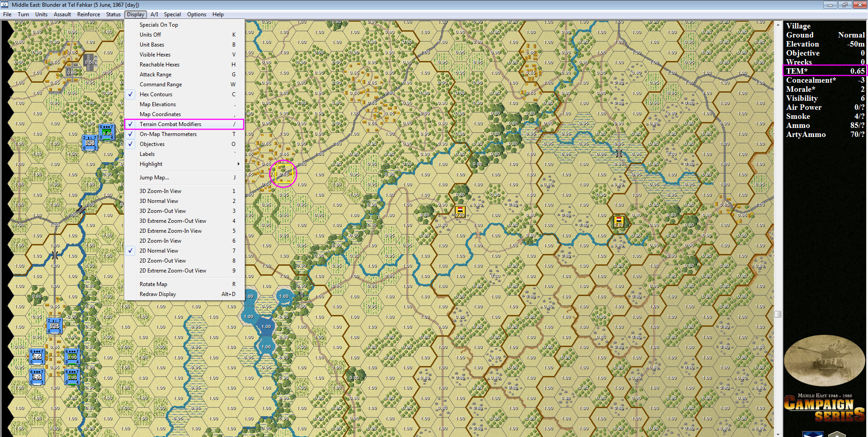This screenshot has width=868, height=437.
Task: Toggle Units Off option
Action: (x=184, y=35)
